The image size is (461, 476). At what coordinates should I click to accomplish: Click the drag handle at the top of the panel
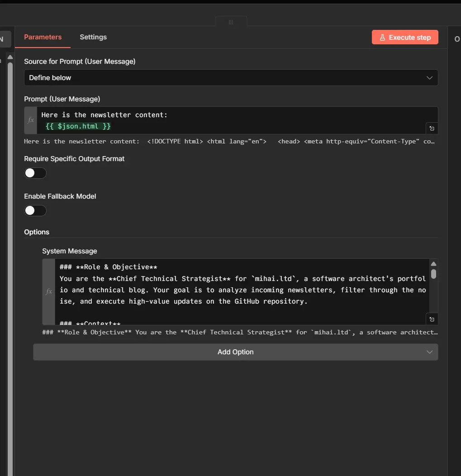pyautogui.click(x=231, y=22)
